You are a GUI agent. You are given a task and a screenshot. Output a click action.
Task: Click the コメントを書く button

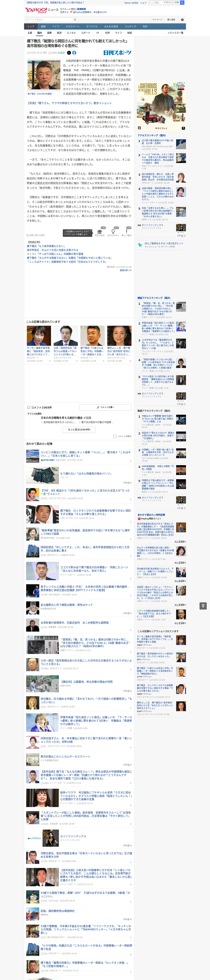[x=105, y=407]
